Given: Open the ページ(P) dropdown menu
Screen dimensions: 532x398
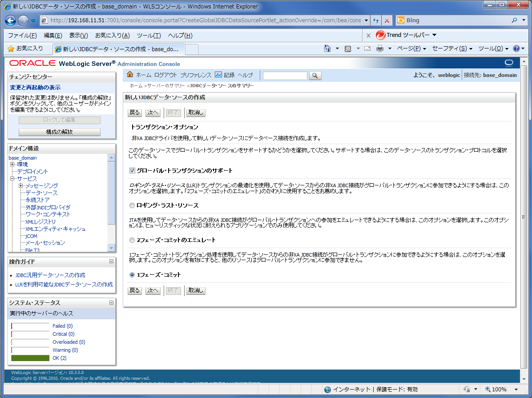Looking at the screenshot, I should [x=411, y=48].
